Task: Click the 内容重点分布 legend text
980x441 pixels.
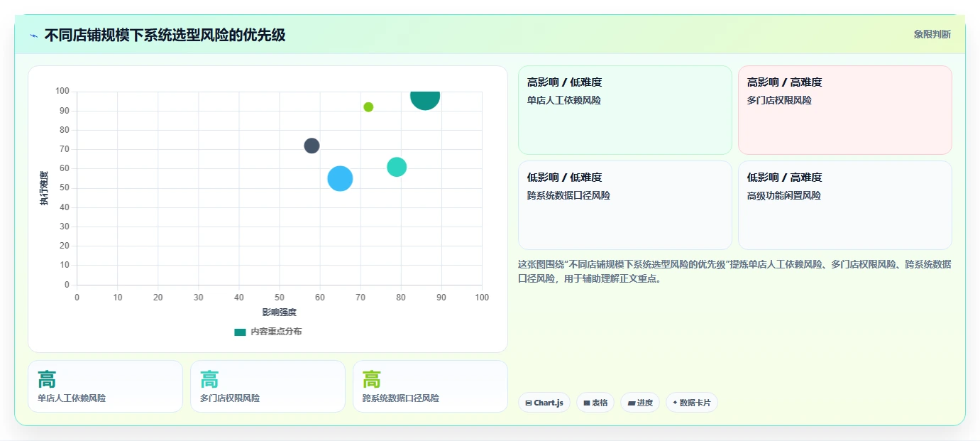Action: [276, 332]
